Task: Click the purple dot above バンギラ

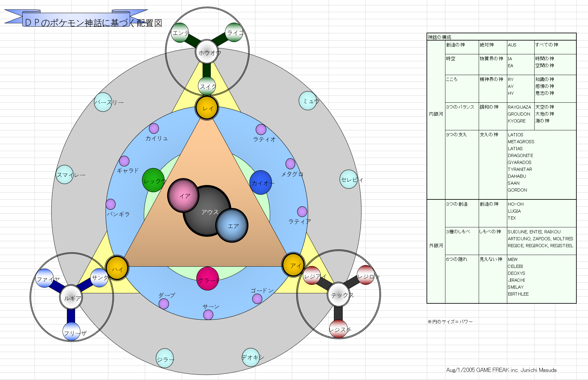Action: tap(111, 204)
